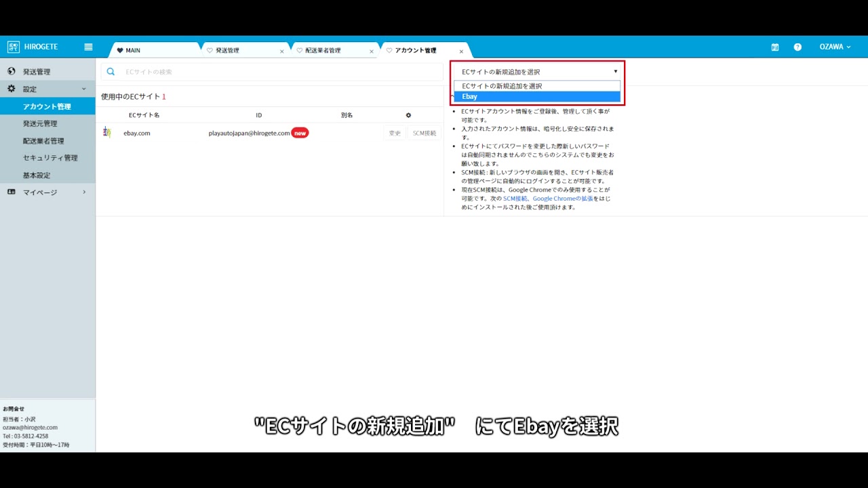Close the アカウント管理 tab
The image size is (868, 488).
pyautogui.click(x=461, y=52)
